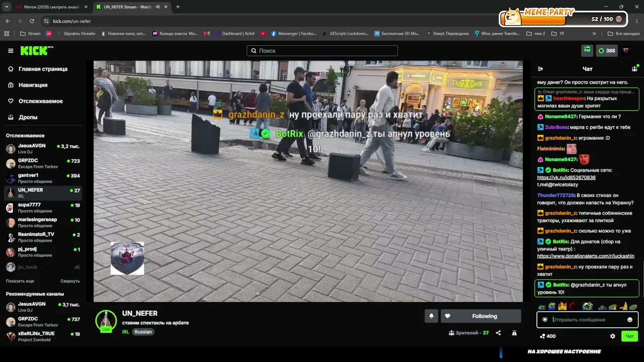This screenshot has width=644, height=362.
Task: Collapse the chat panel arrow icon
Action: (540, 69)
